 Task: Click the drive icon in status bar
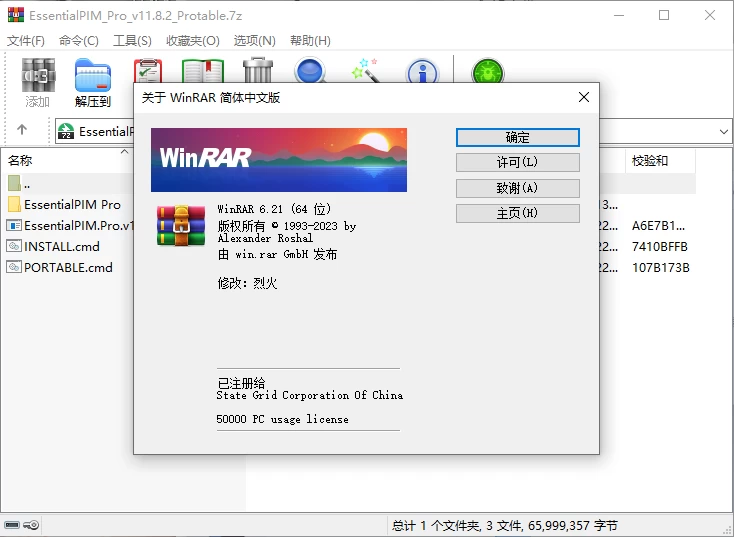pyautogui.click(x=12, y=525)
